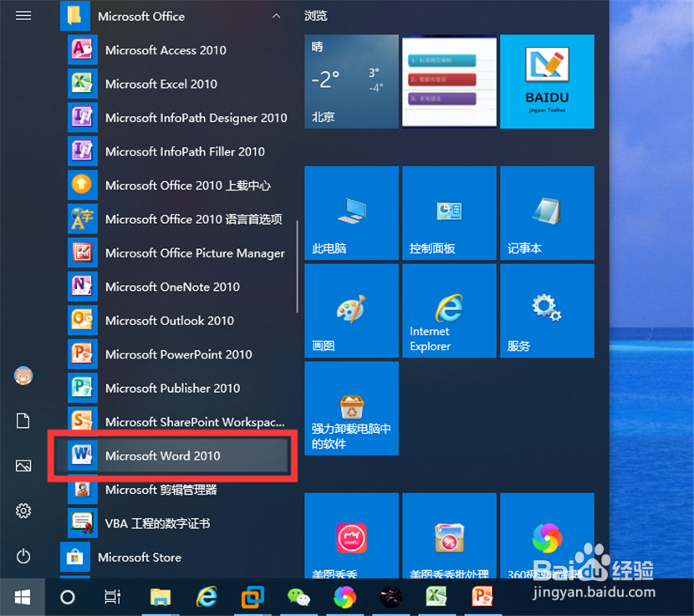Viewport: 694px width, 616px height.
Task: Open the 北京 weather tile
Action: [x=351, y=82]
